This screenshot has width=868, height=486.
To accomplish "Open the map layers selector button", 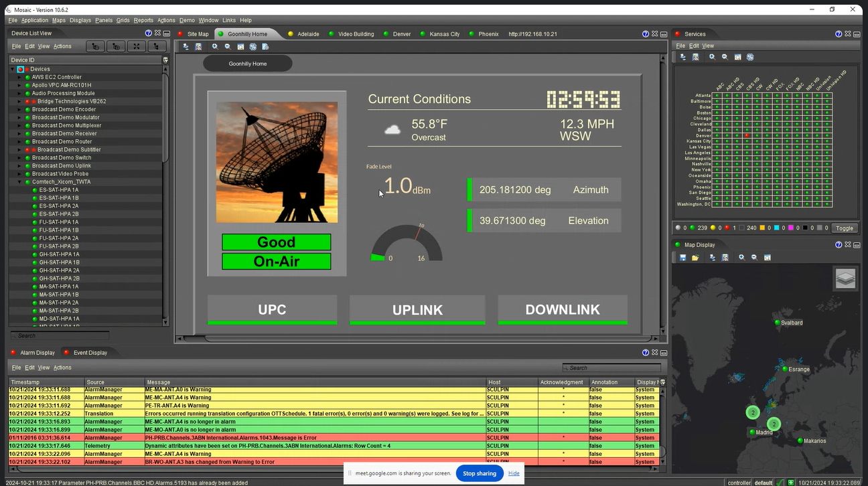I will click(845, 278).
